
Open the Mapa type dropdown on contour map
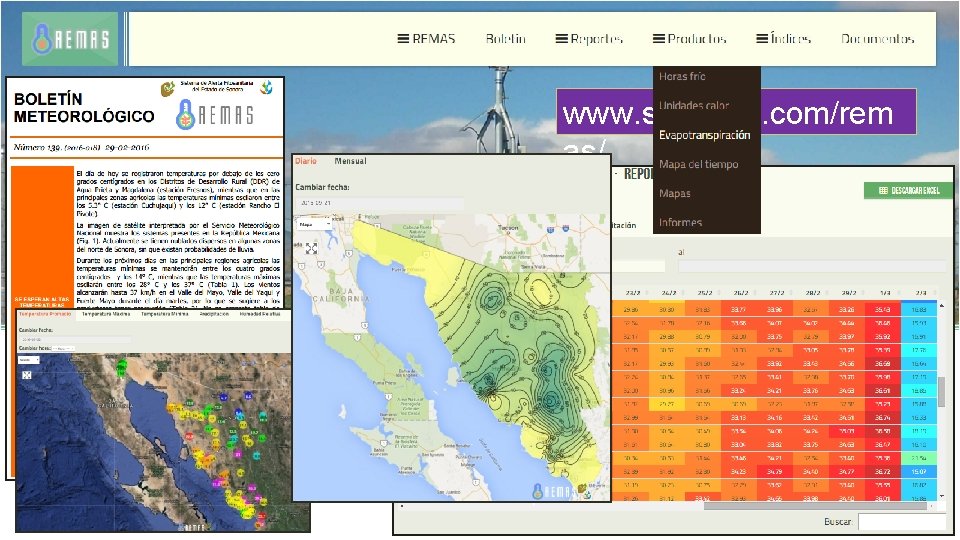pyautogui.click(x=314, y=225)
